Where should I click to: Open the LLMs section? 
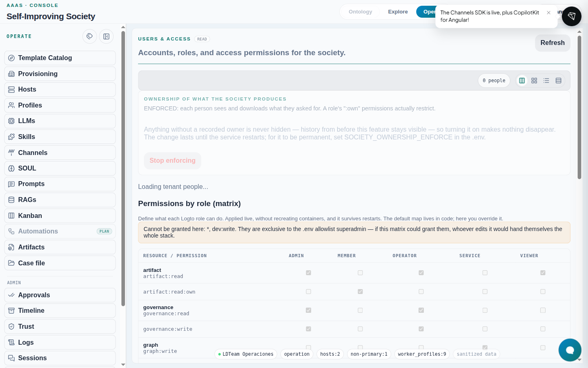(x=60, y=121)
